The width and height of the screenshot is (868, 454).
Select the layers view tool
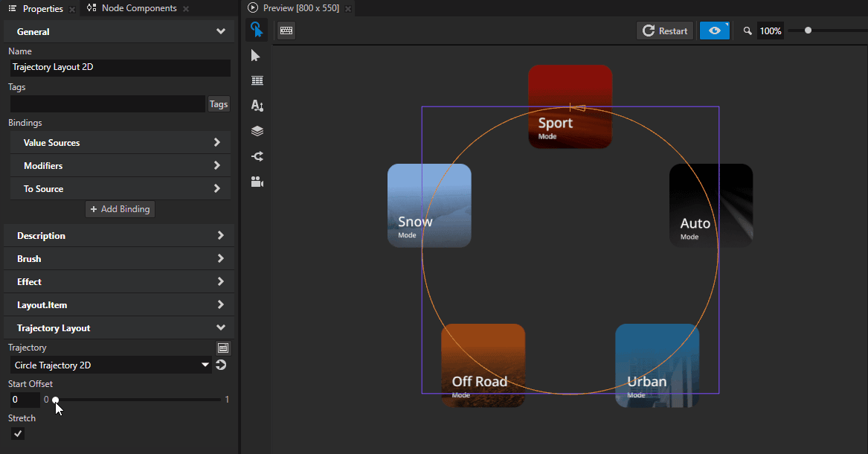[x=257, y=130]
